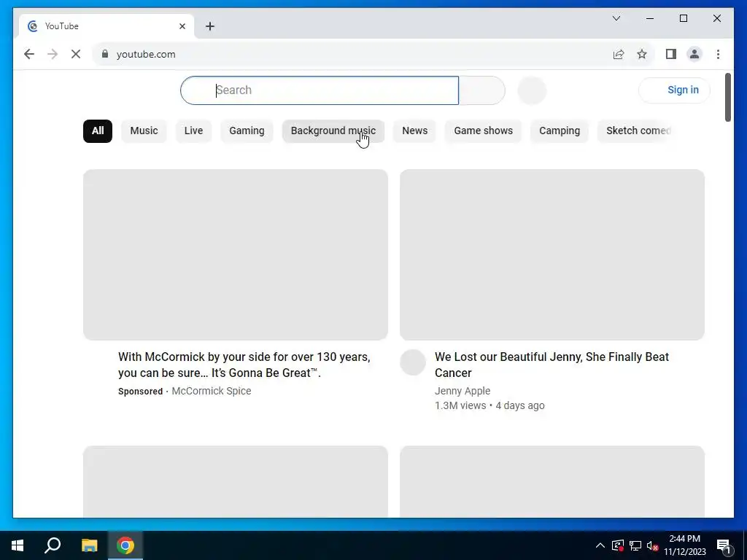Bookmark this tab with the star icon
This screenshot has width=747, height=560.
(x=642, y=54)
